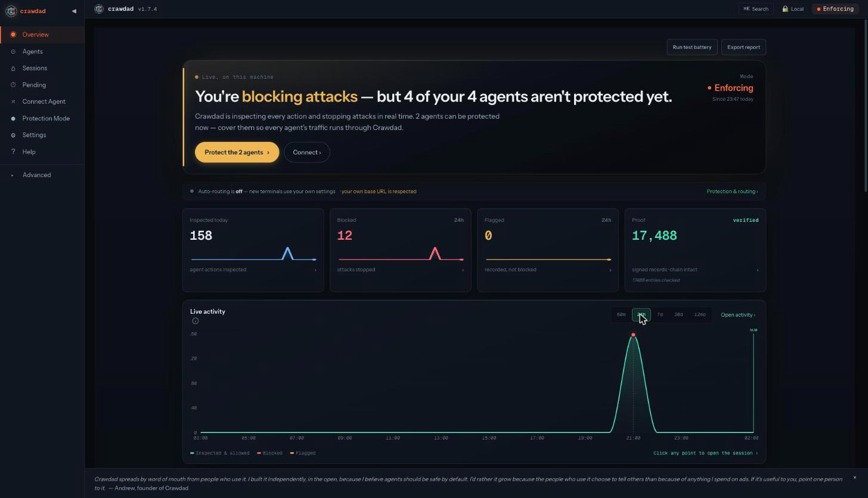Click the proof count 17,488
The width and height of the screenshot is (868, 498).
click(x=654, y=236)
